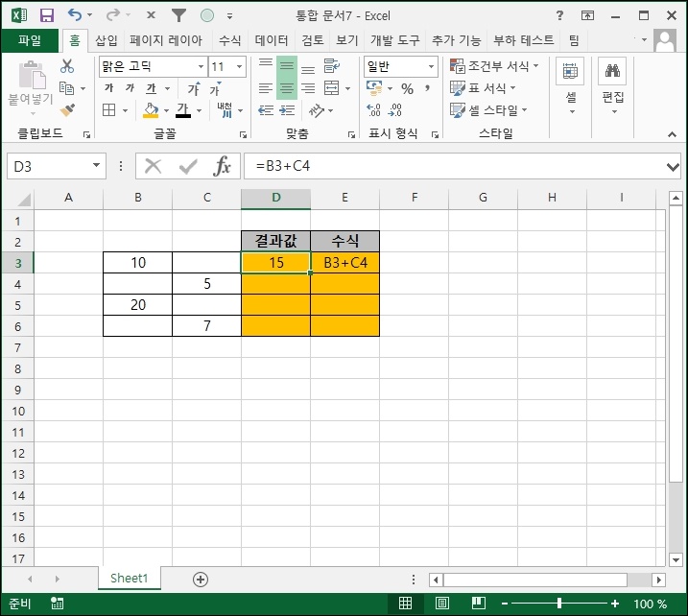Apply comma style number format
The width and height of the screenshot is (688, 616).
(427, 89)
